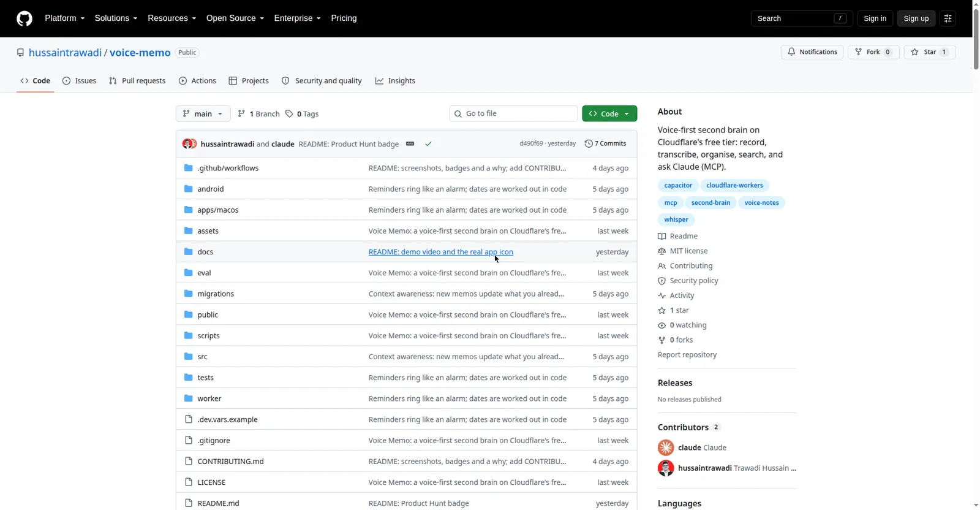Click the .gitignore file icon
The width and height of the screenshot is (980, 510).
[189, 440]
